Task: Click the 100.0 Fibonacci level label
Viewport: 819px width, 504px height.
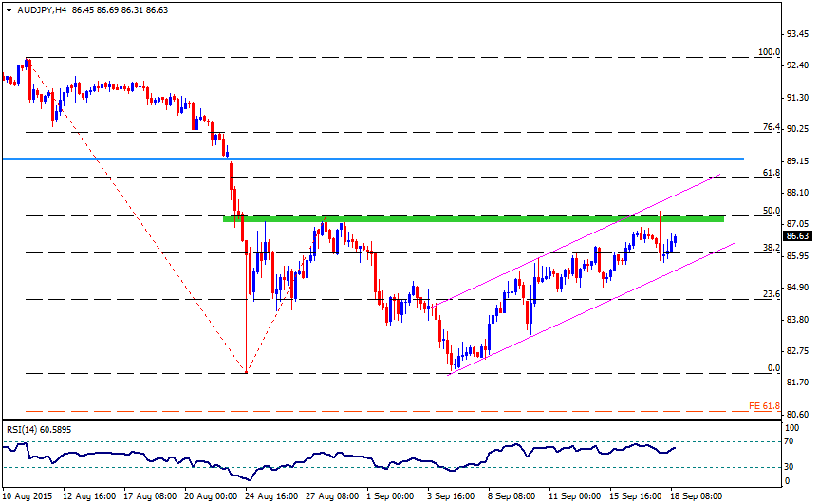Action: click(769, 51)
